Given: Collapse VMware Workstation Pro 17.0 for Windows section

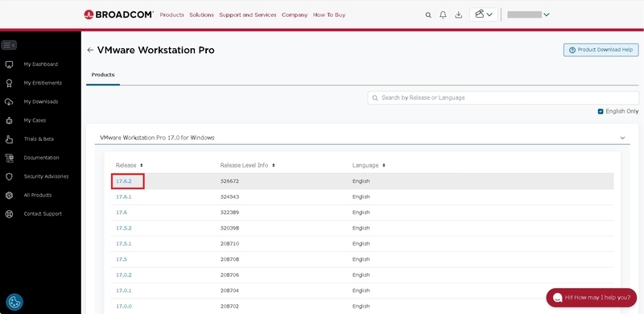Looking at the screenshot, I should (x=622, y=138).
